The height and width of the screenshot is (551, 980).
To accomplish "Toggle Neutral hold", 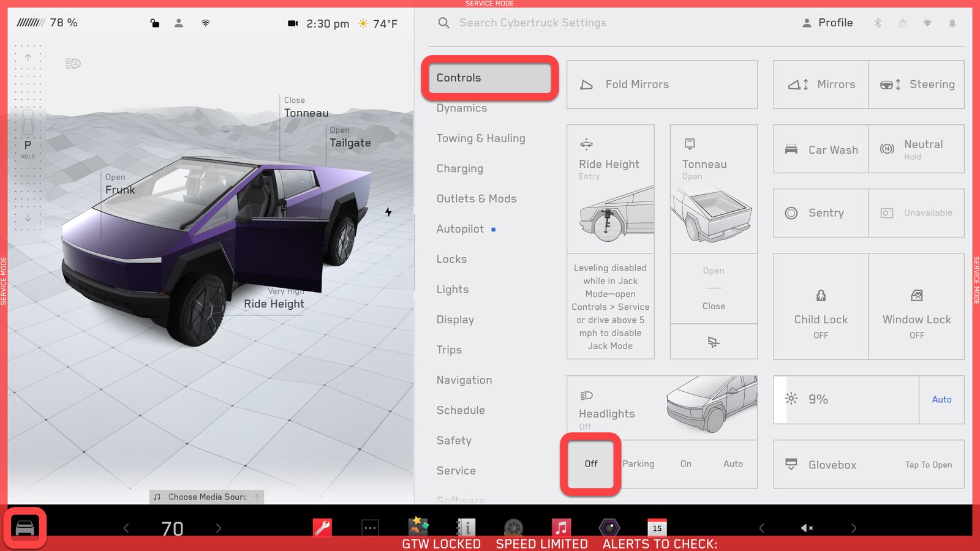I will click(x=916, y=149).
